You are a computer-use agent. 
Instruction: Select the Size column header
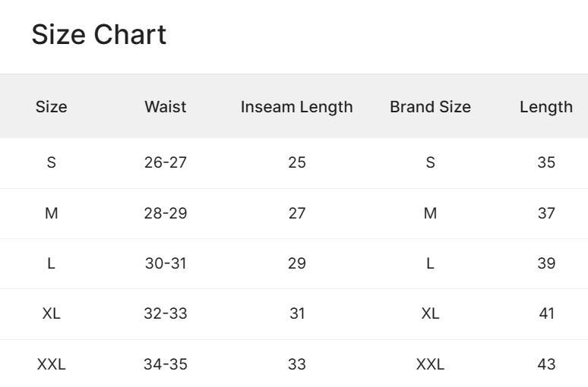pos(51,107)
